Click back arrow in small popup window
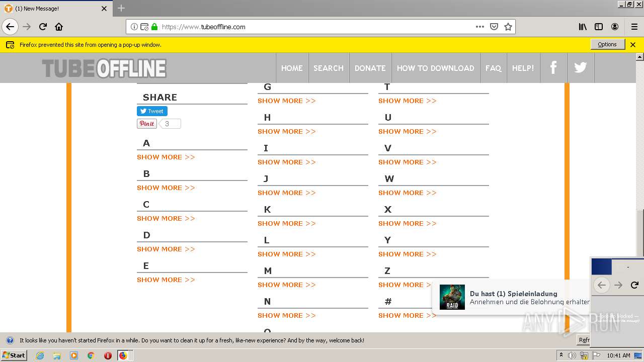 click(601, 285)
